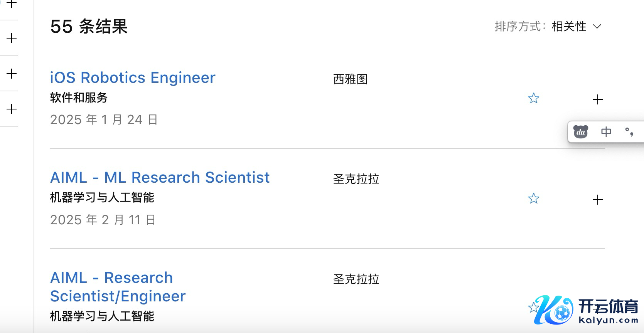
Task: Favorite the iOS Robotics Engineer job star
Action: point(534,99)
